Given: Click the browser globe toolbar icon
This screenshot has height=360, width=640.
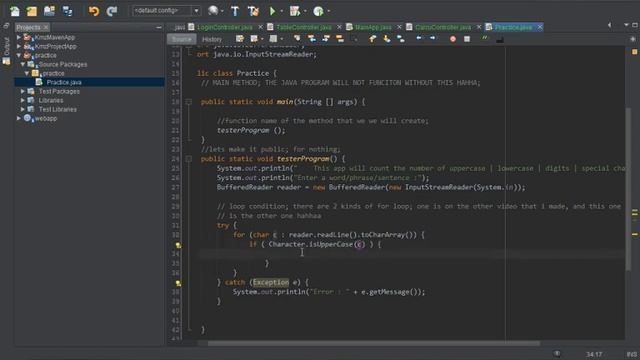Looking at the screenshot, I should [213, 11].
